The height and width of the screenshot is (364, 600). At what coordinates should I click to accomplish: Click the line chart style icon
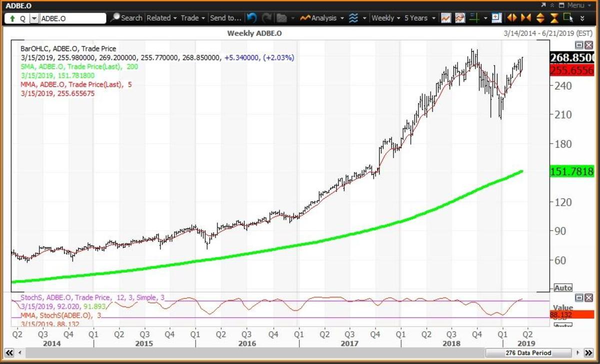(x=446, y=18)
